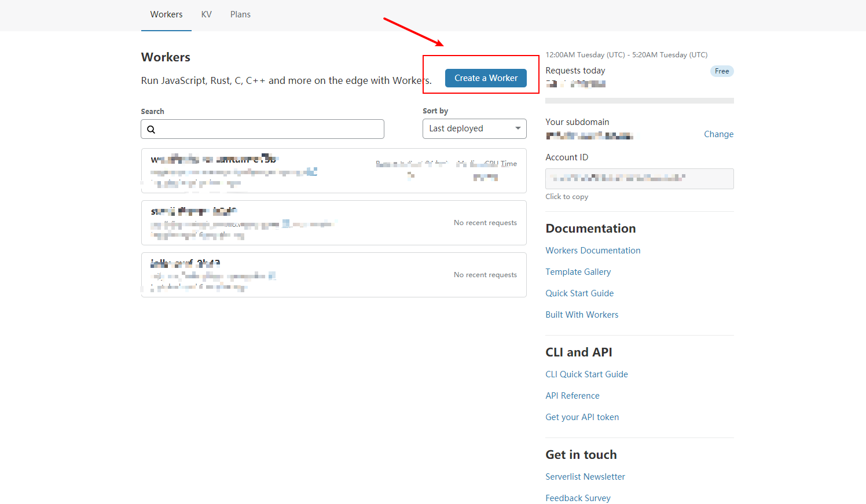Go to Built With Workers
This screenshot has width=866, height=504.
point(582,315)
